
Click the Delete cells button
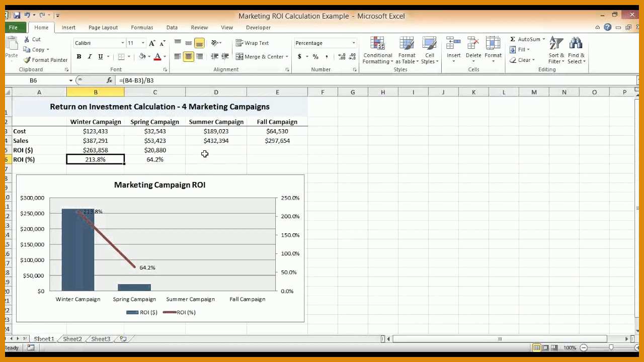coord(473,50)
